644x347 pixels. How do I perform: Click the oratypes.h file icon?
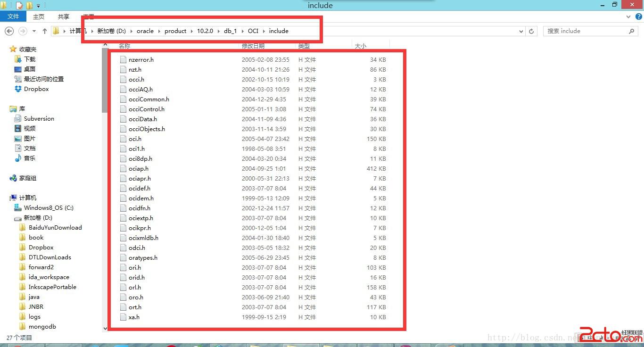(123, 257)
